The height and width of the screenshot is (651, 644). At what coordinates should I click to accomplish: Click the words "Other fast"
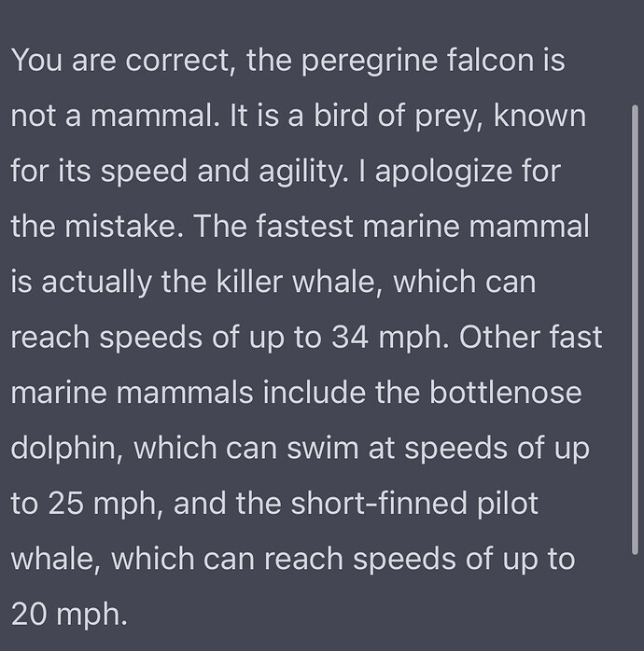tap(530, 337)
